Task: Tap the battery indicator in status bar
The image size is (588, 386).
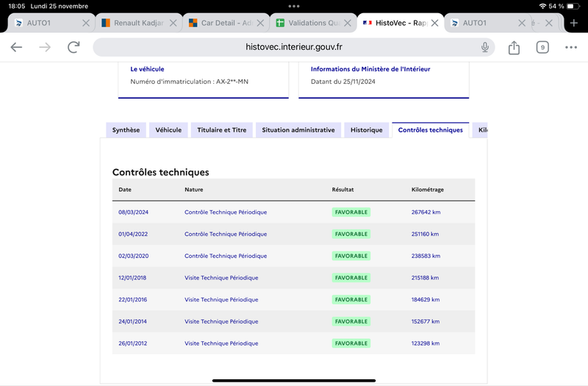Action: (x=573, y=6)
